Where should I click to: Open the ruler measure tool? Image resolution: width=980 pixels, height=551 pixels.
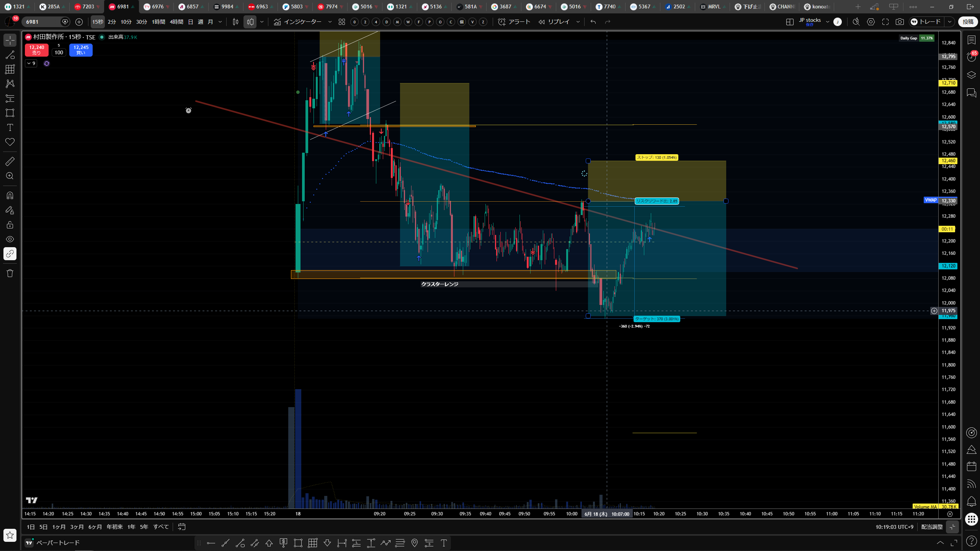10,161
